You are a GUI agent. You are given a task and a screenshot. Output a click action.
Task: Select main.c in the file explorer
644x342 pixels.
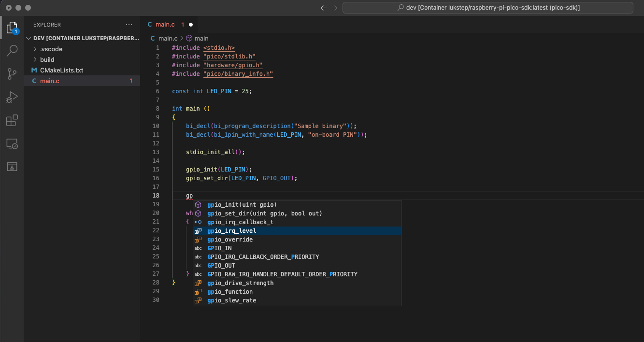point(49,81)
